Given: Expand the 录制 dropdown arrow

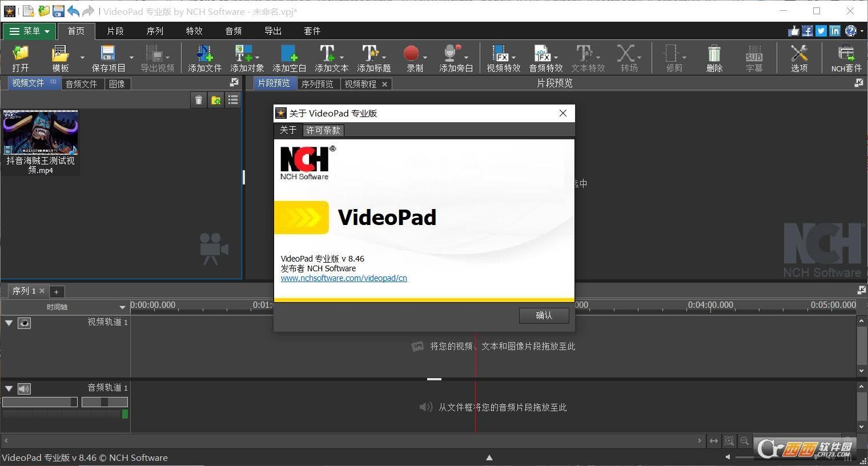Looking at the screenshot, I should tap(425, 57).
